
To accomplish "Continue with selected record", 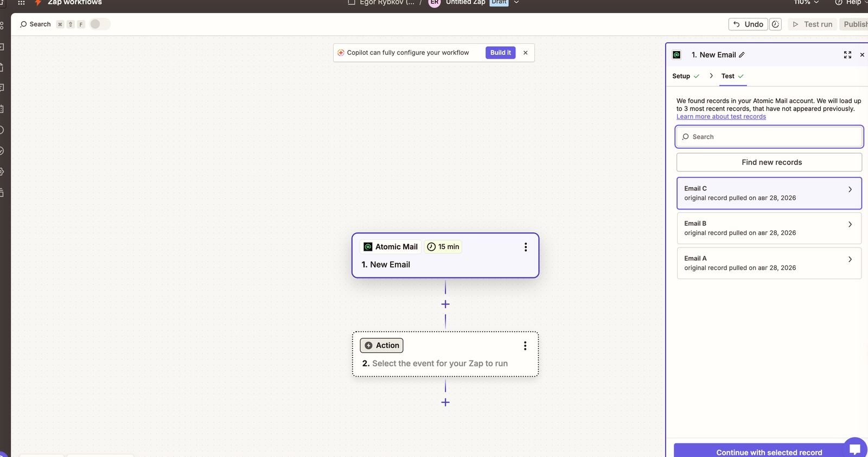I will [769, 450].
